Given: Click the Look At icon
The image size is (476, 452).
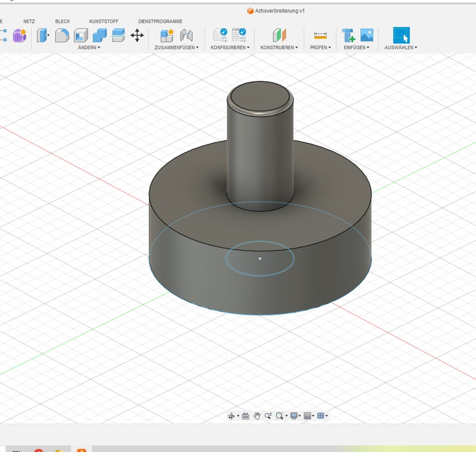Looking at the screenshot, I should tap(245, 416).
